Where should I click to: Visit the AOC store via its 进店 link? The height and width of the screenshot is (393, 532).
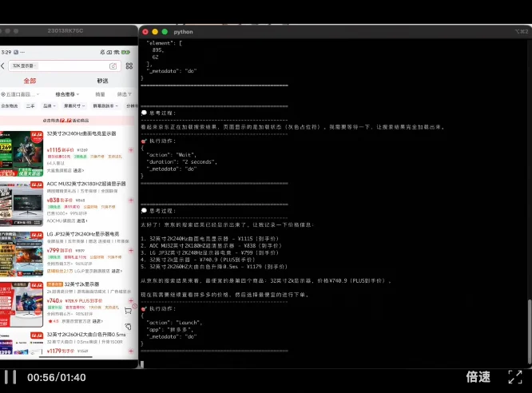click(81, 220)
